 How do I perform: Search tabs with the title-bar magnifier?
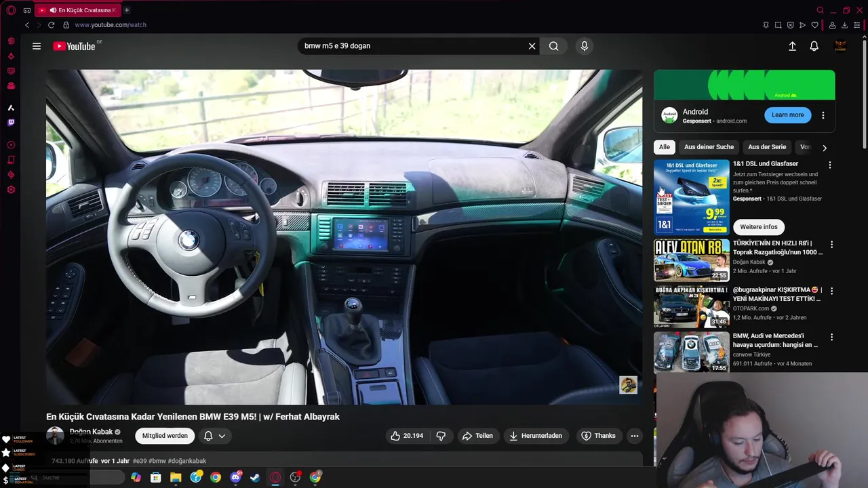click(x=820, y=10)
